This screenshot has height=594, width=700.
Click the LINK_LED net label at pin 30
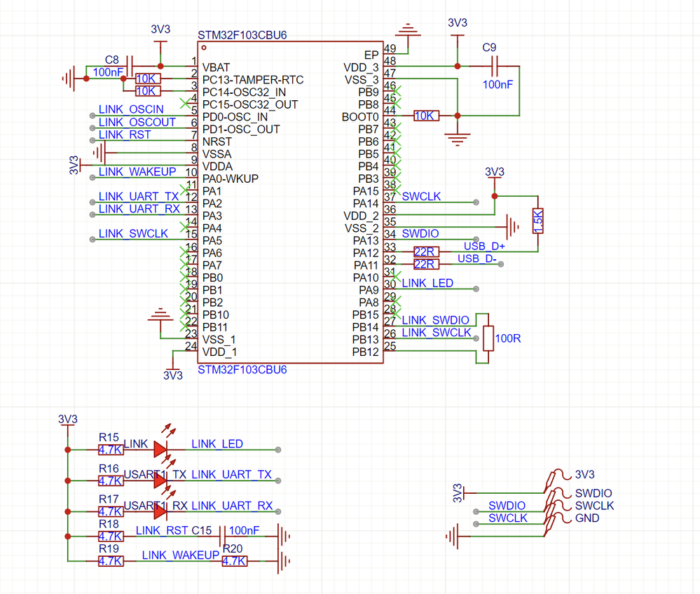click(427, 283)
